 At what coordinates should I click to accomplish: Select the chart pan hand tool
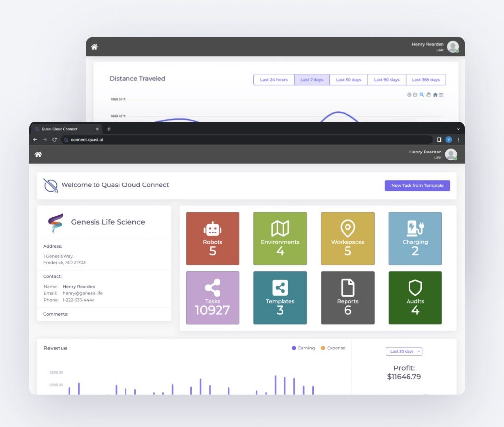[428, 95]
